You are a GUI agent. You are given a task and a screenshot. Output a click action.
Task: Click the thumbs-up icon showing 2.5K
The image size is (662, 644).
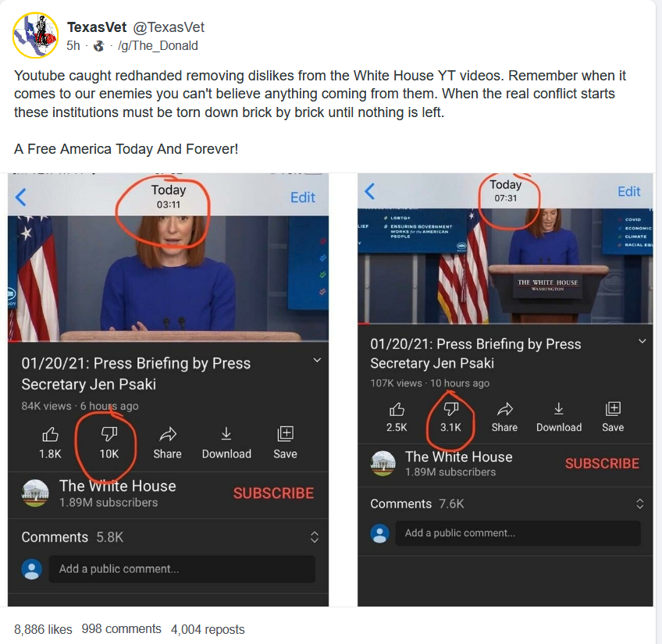click(397, 409)
